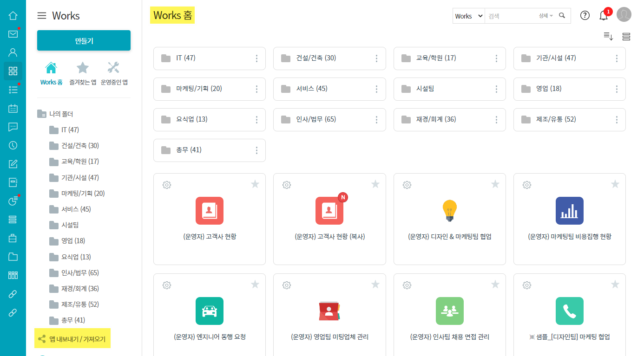Open the more options menu for IT folder
The image size is (644, 356).
click(256, 58)
